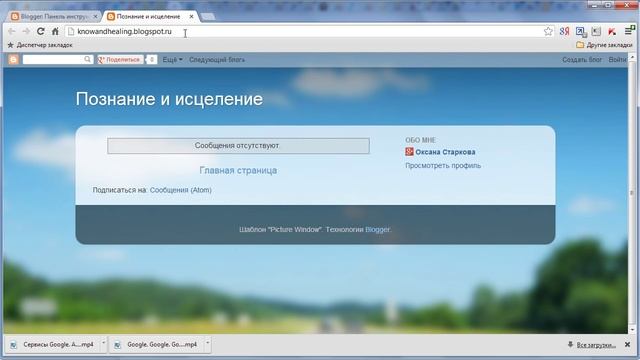Select the Познание и исцеление tab
640x360 pixels.
[149, 16]
